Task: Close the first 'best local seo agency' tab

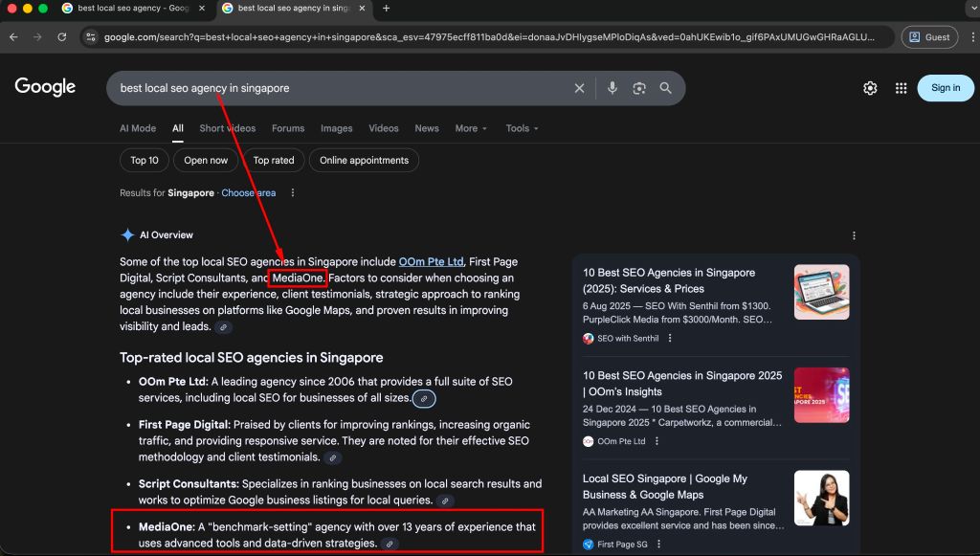Action: pos(201,8)
